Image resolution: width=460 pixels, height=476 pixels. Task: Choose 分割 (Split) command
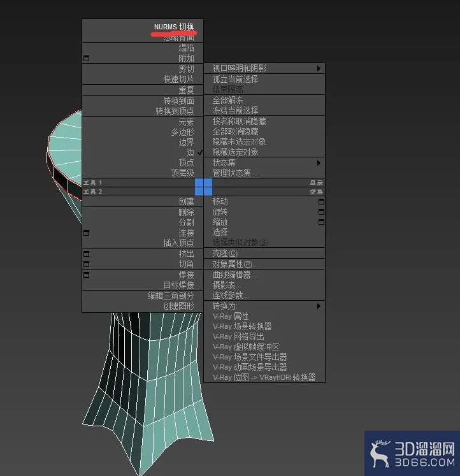click(186, 222)
